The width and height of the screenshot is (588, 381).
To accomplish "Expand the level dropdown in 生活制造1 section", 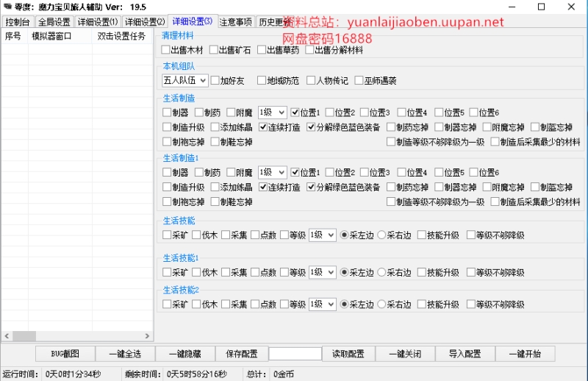I will (273, 172).
